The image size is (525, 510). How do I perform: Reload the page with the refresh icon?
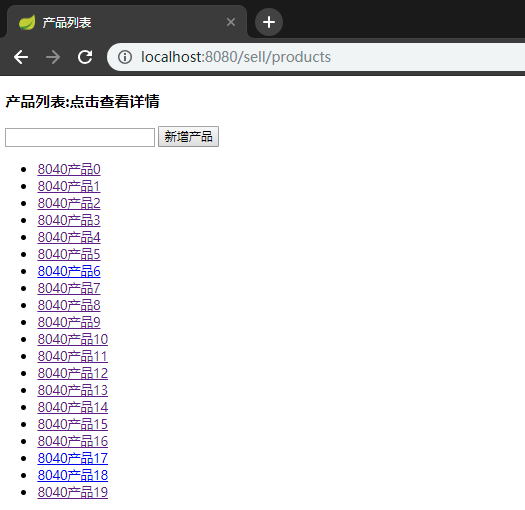85,57
